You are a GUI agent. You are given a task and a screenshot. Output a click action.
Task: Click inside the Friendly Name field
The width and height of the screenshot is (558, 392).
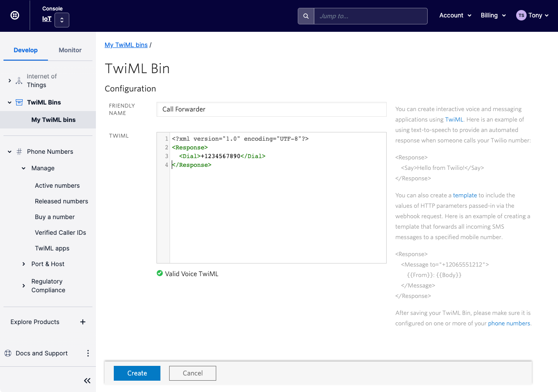click(x=271, y=109)
